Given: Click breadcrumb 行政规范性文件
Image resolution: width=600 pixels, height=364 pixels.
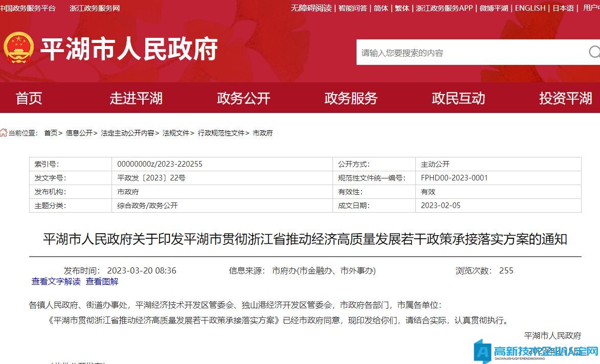Looking at the screenshot, I should tap(221, 133).
